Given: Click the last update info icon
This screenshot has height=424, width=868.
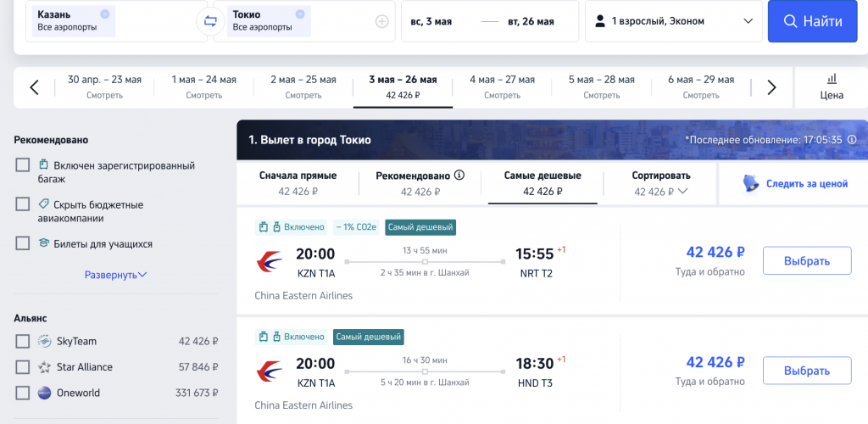Looking at the screenshot, I should (x=852, y=139).
